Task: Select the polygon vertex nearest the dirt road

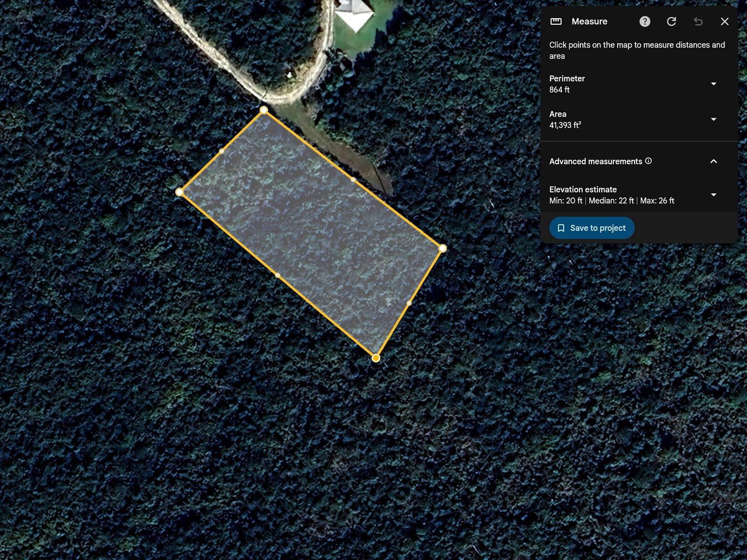Action: (x=264, y=110)
